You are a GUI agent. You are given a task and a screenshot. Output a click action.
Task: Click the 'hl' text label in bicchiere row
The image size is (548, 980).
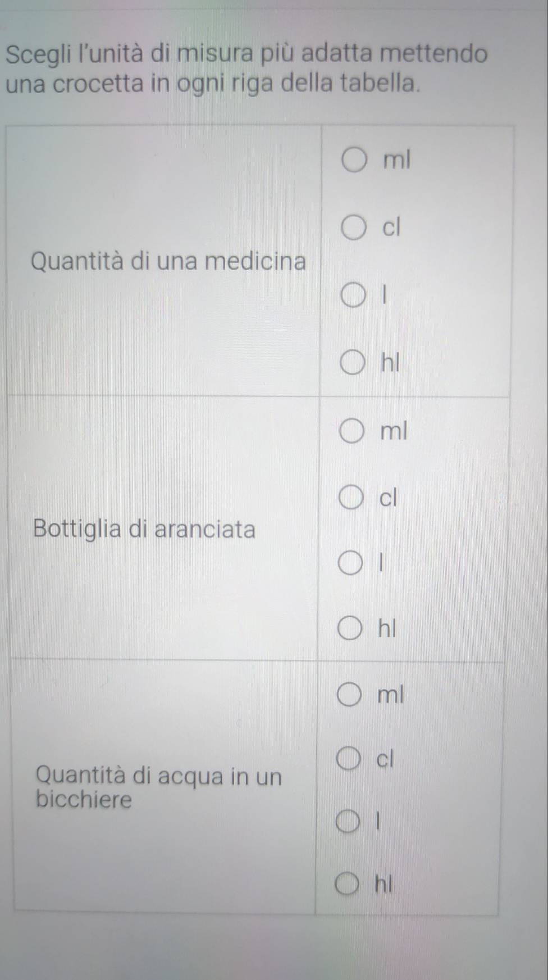point(384,885)
